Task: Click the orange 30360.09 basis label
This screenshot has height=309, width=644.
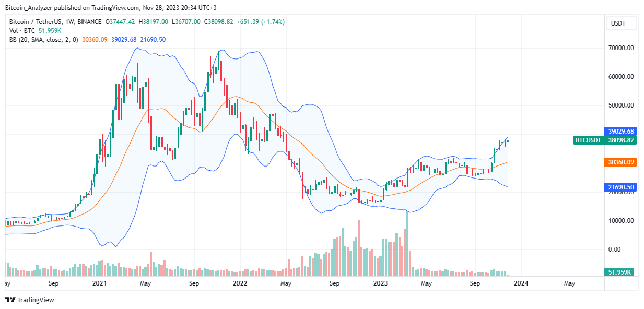Action: [x=621, y=162]
